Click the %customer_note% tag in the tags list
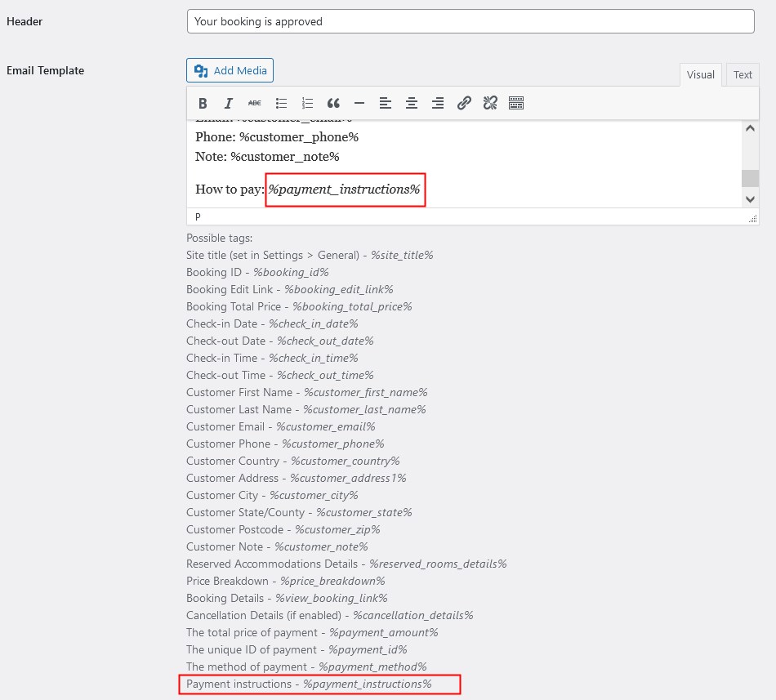The height and width of the screenshot is (700, 776). tap(321, 546)
